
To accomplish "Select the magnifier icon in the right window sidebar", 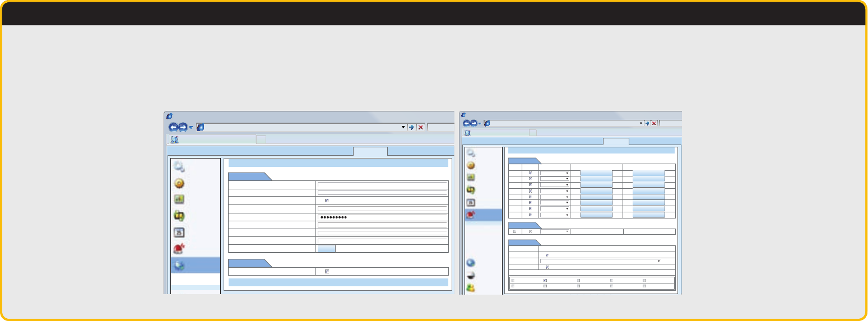I will point(471,153).
